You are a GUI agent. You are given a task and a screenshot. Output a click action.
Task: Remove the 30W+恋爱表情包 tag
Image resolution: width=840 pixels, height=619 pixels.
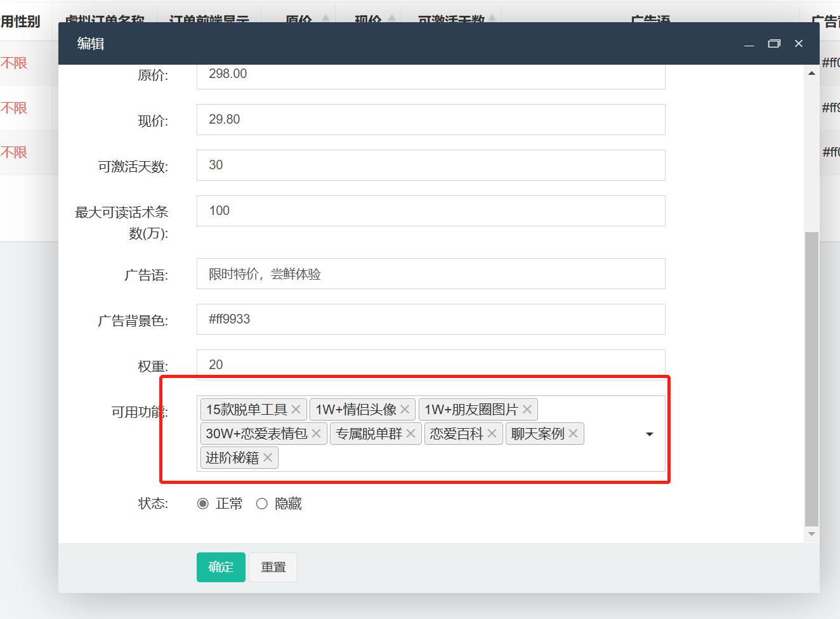coord(316,434)
